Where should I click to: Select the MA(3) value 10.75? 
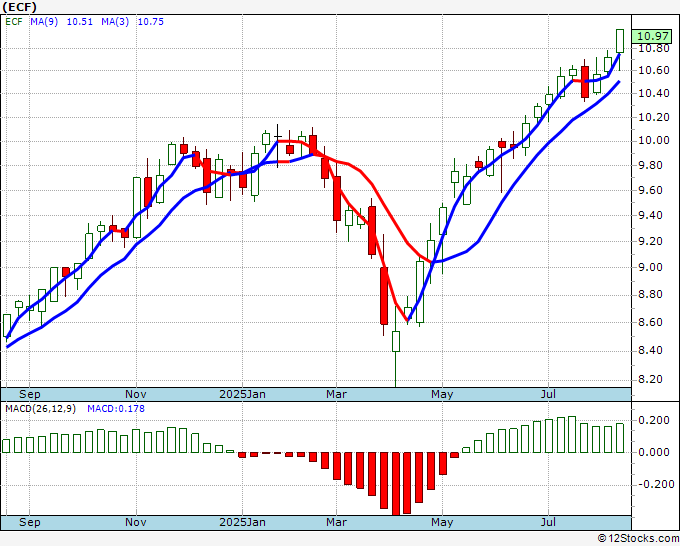click(150, 22)
